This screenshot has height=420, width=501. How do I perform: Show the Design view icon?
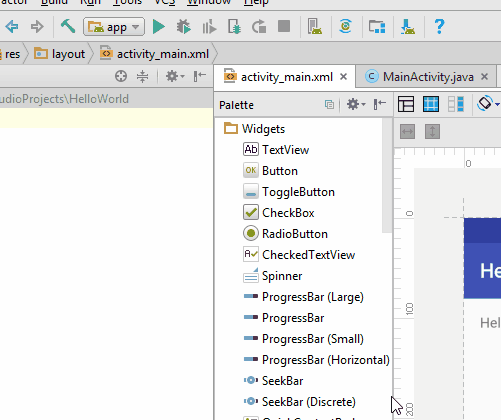[x=406, y=104]
